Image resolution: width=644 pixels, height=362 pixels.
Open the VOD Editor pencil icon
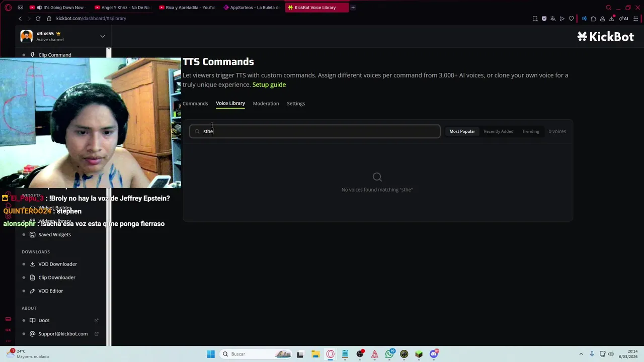pos(32,291)
